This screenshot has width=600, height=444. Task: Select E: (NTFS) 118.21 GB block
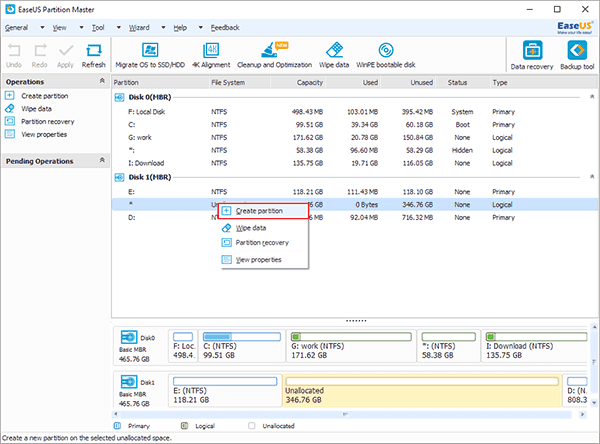coord(225,390)
